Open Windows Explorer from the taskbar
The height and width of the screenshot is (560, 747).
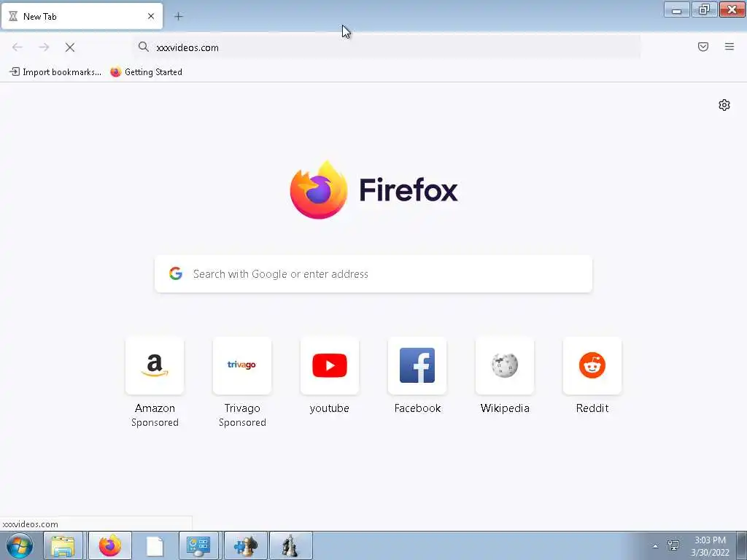(63, 545)
